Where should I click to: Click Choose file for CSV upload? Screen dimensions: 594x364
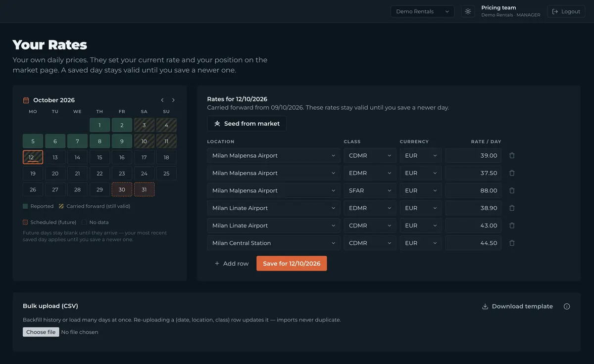(41, 332)
